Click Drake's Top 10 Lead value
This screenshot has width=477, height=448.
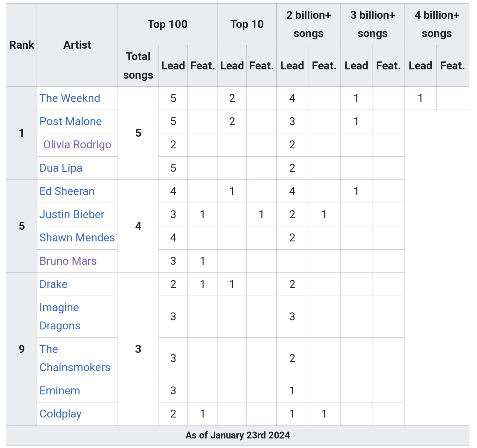tap(232, 284)
